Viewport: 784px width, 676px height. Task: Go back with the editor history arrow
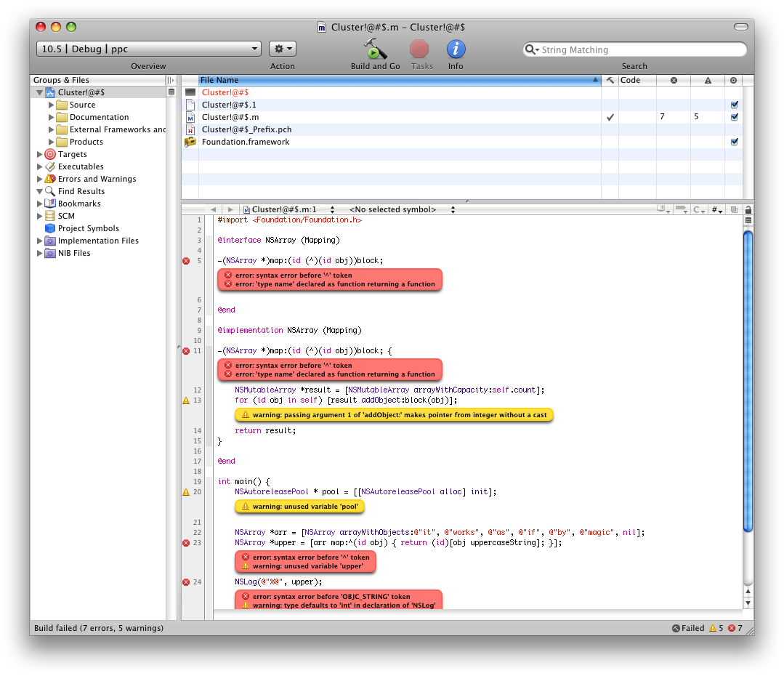(x=214, y=209)
